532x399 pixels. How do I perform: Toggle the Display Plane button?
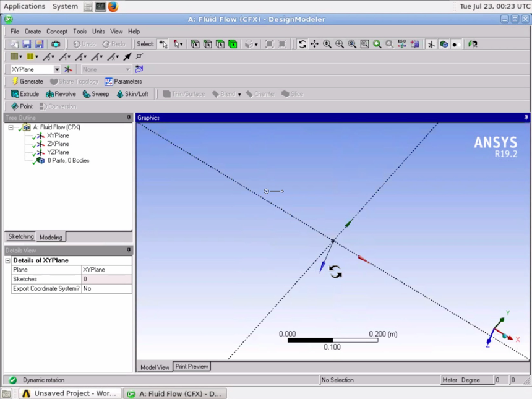click(431, 45)
